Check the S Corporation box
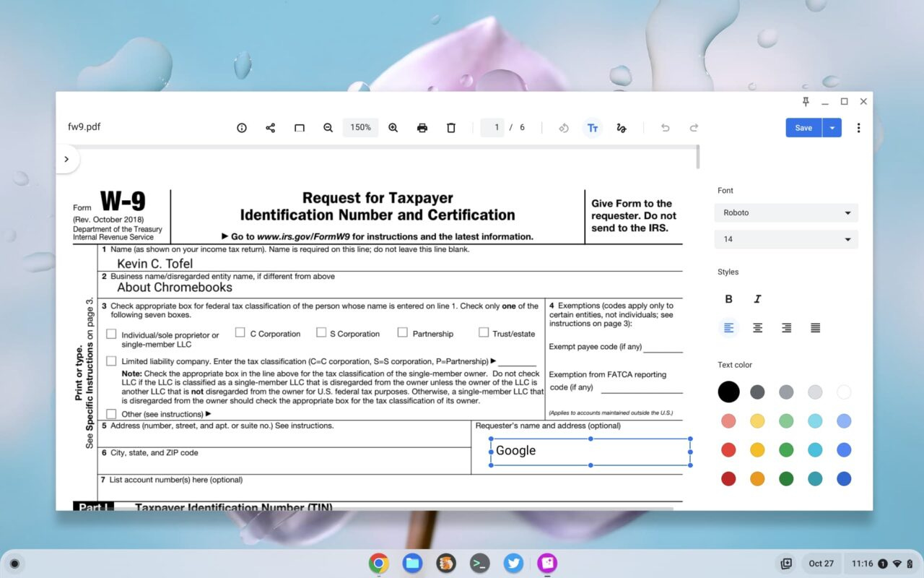 pos(321,332)
